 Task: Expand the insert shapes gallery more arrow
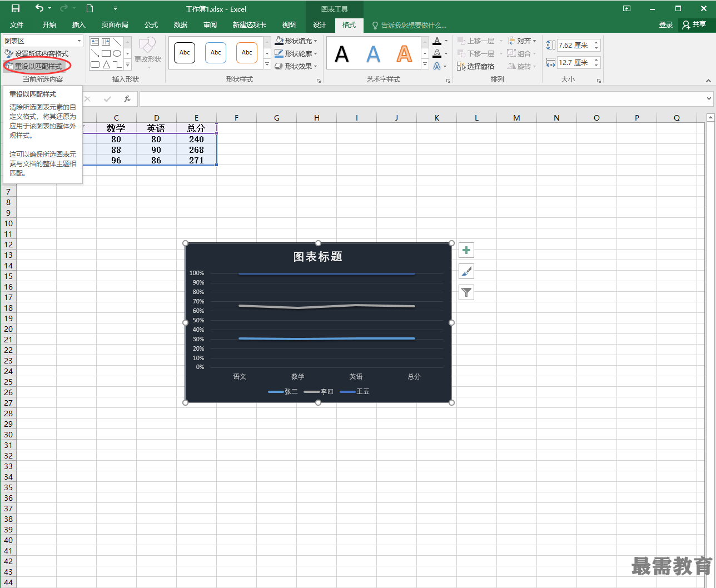pos(127,65)
